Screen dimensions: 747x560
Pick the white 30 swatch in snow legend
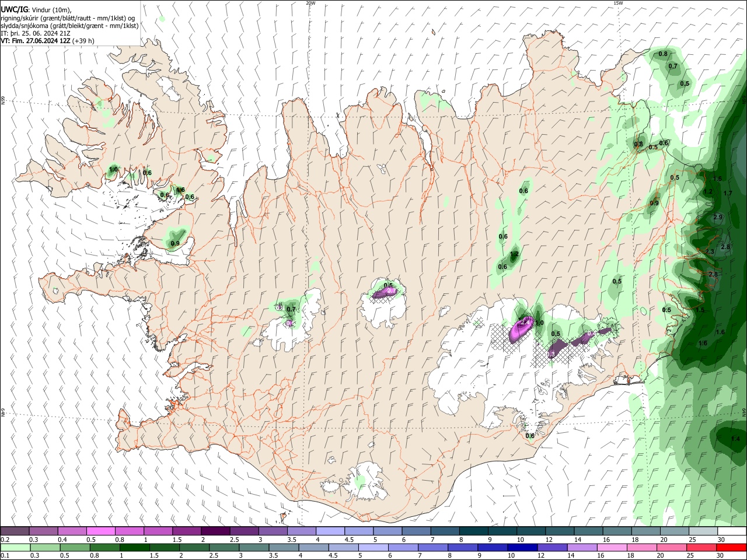[732, 531]
